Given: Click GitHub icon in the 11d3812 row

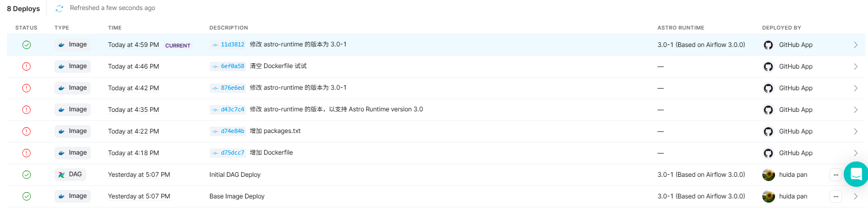Looking at the screenshot, I should (x=768, y=45).
